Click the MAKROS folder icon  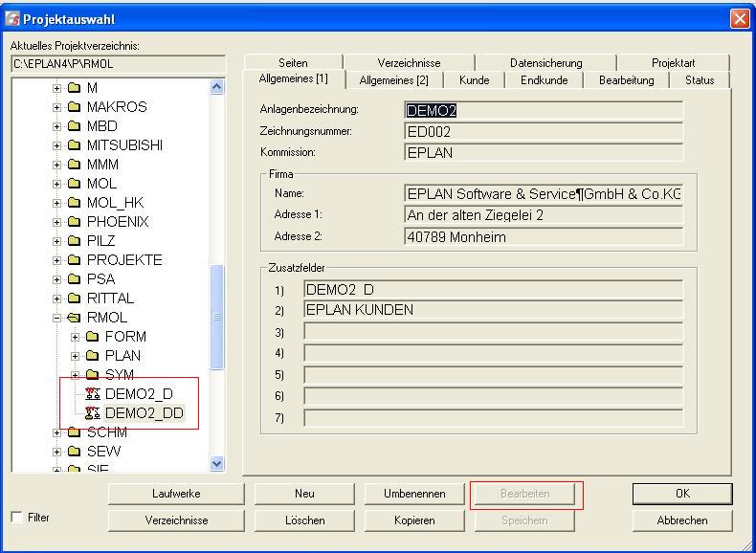(x=74, y=107)
